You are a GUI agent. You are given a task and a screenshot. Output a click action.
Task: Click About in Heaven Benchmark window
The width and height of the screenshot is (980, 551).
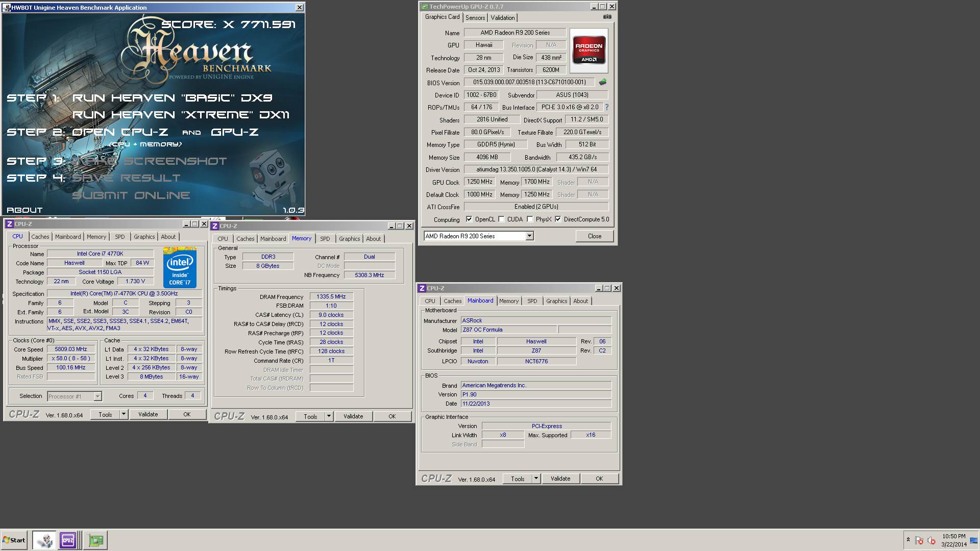pos(24,210)
